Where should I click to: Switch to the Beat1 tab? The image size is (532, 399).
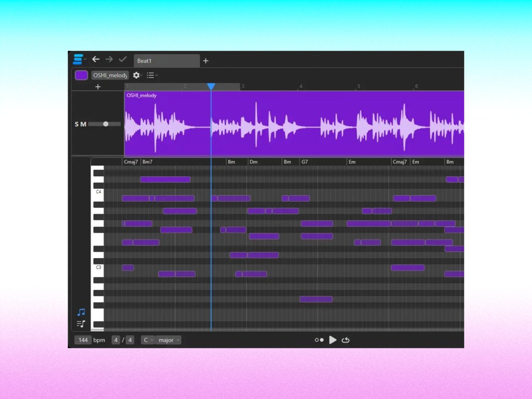166,61
